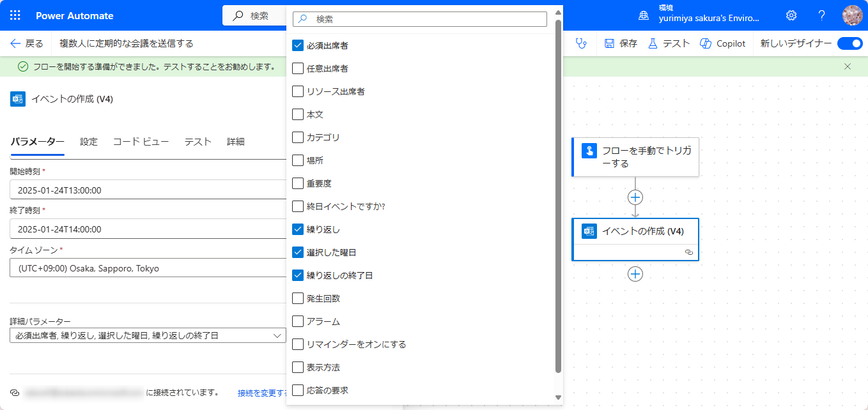
Task: Click the Power Automate brand label
Action: pos(74,15)
